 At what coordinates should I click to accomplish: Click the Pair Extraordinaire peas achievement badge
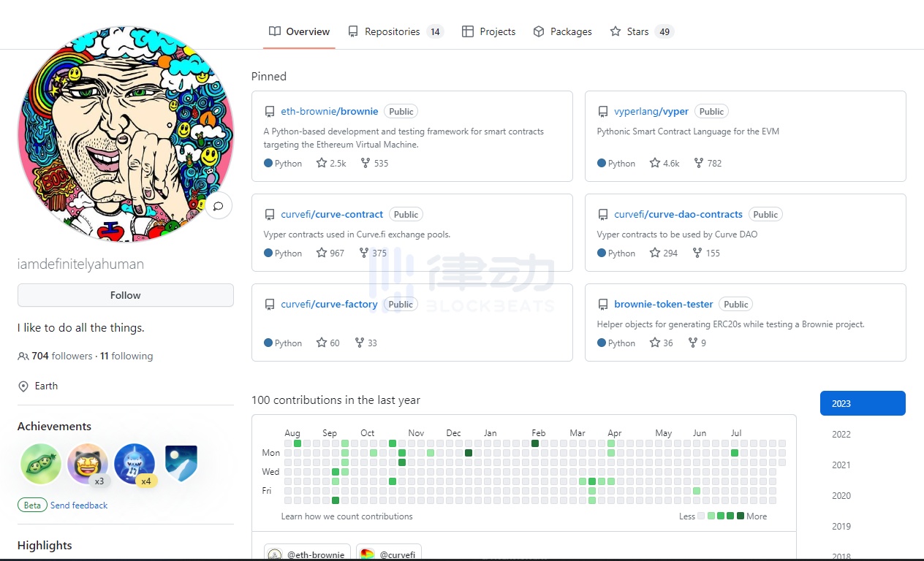(41, 464)
